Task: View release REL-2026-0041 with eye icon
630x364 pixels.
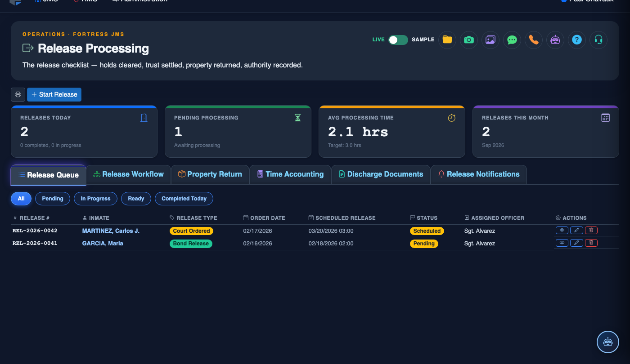Action: coord(562,243)
